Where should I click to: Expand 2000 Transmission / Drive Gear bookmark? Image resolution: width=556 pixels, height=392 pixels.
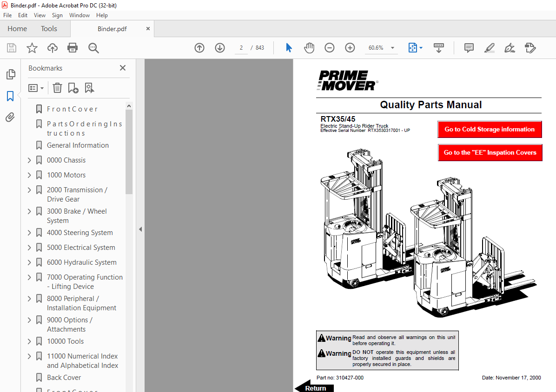pos(29,190)
